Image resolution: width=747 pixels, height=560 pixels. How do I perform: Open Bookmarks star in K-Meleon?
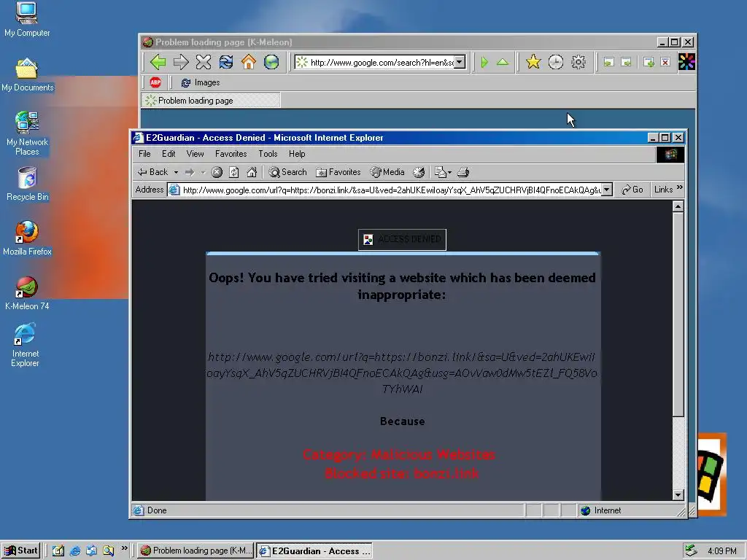coord(533,62)
